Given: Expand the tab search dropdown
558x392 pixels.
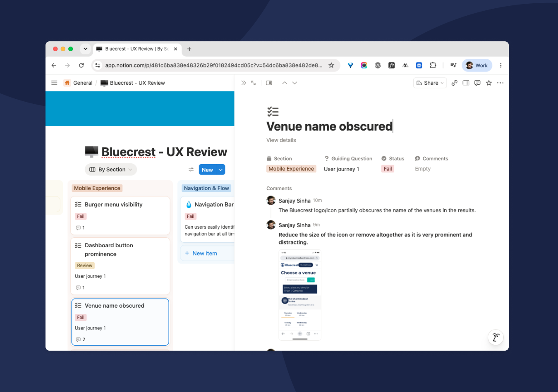Looking at the screenshot, I should coord(85,49).
